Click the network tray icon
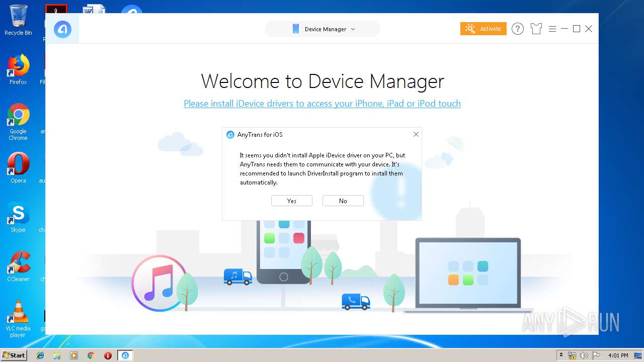644x362 pixels. coord(572,355)
